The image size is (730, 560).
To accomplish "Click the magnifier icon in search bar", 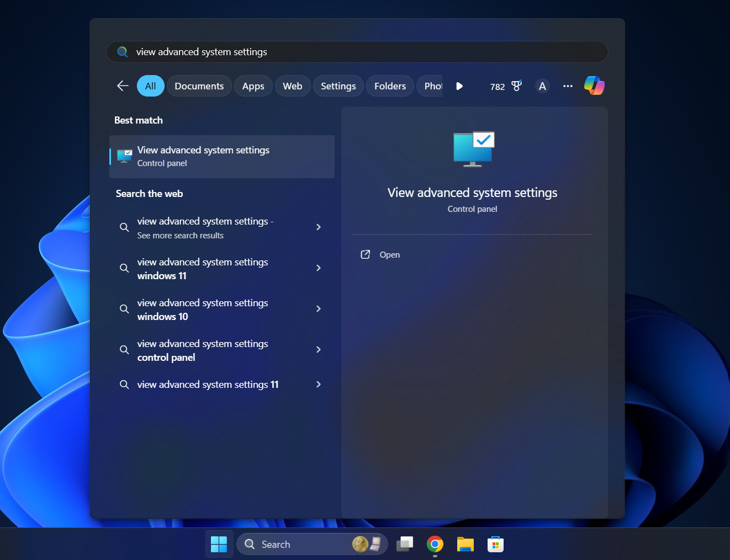I will pyautogui.click(x=122, y=51).
